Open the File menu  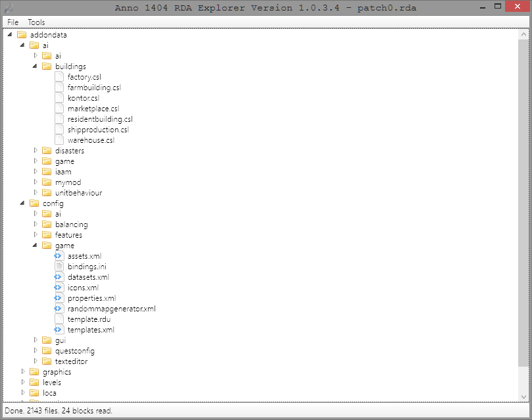(13, 22)
